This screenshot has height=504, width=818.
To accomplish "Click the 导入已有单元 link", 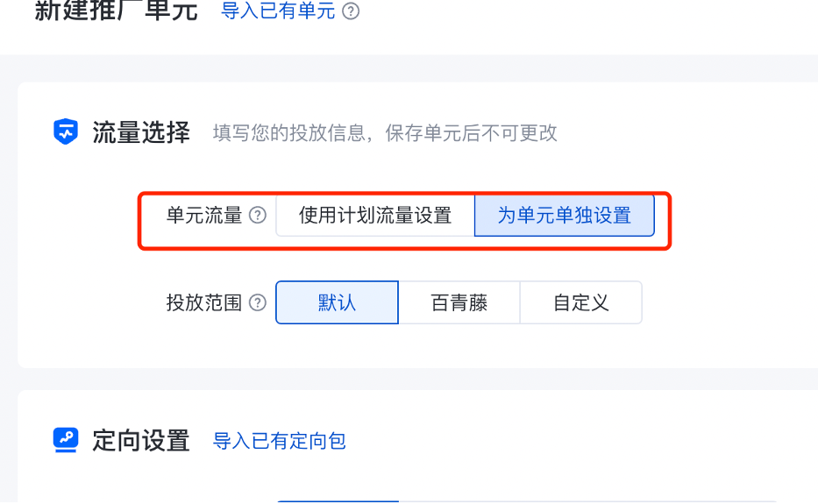I will click(x=278, y=11).
